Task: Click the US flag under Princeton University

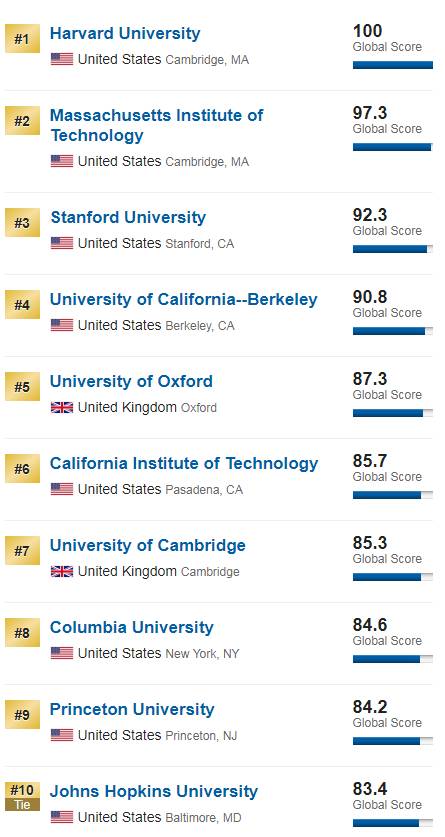Action: coord(62,736)
